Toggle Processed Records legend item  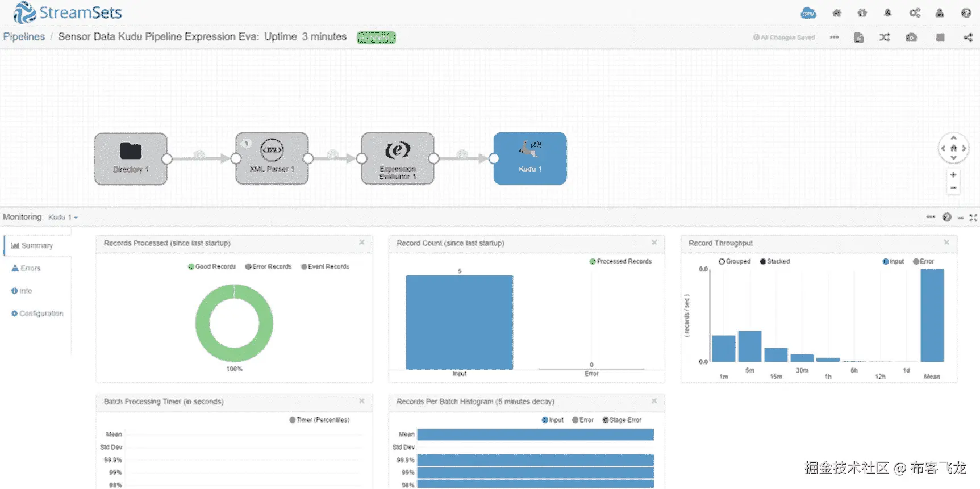620,261
